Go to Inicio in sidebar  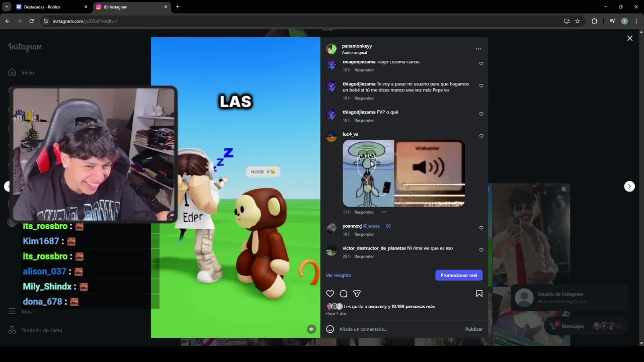(x=22, y=72)
